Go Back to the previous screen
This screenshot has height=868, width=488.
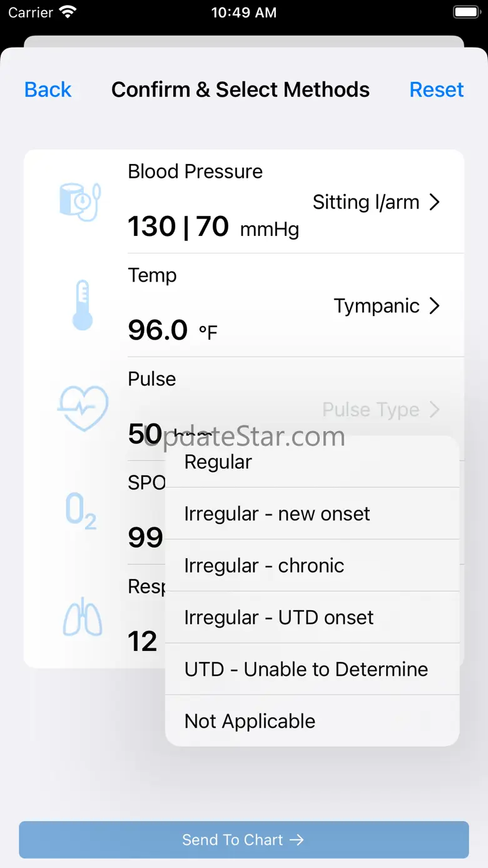[48, 89]
